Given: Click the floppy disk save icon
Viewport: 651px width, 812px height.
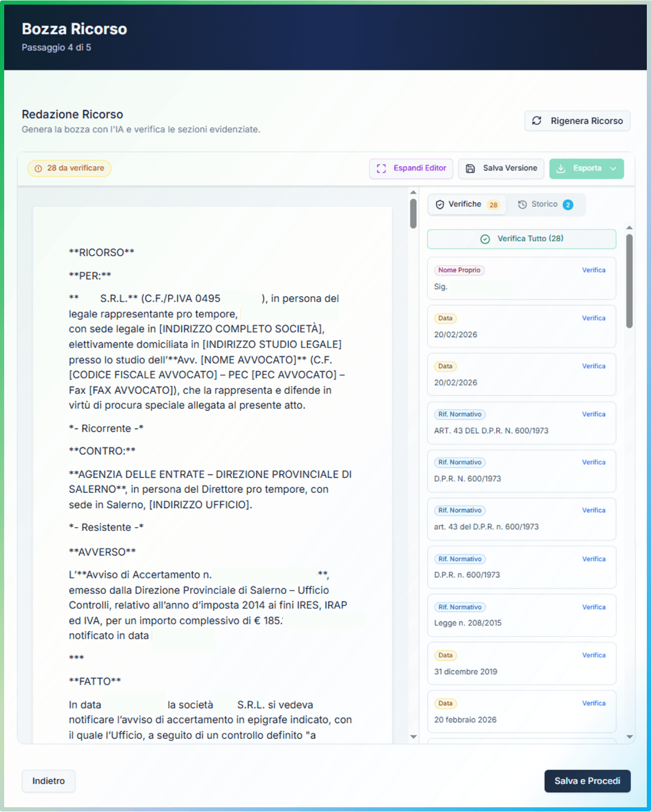Looking at the screenshot, I should (470, 169).
